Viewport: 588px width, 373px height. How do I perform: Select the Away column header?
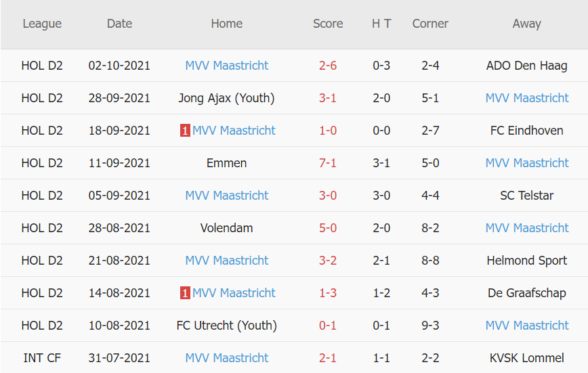(526, 24)
